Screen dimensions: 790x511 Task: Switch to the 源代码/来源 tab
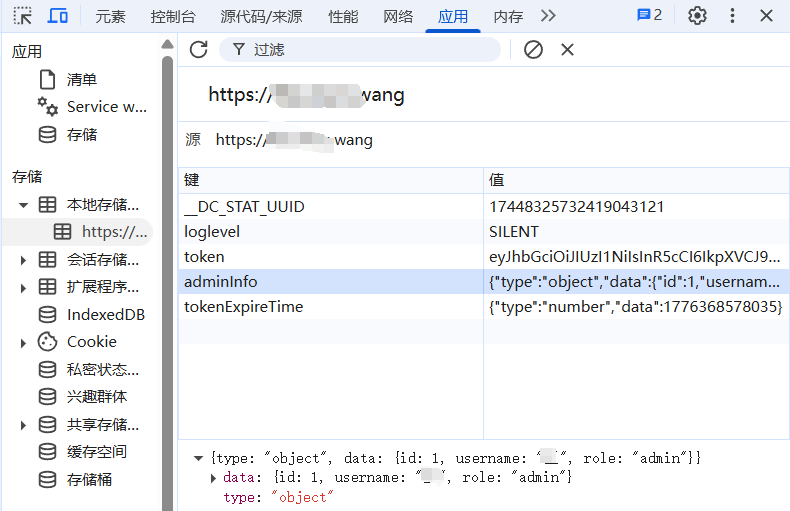click(x=261, y=17)
